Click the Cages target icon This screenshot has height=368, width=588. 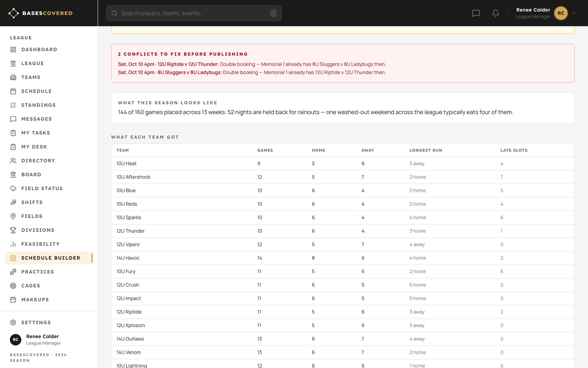point(13,286)
